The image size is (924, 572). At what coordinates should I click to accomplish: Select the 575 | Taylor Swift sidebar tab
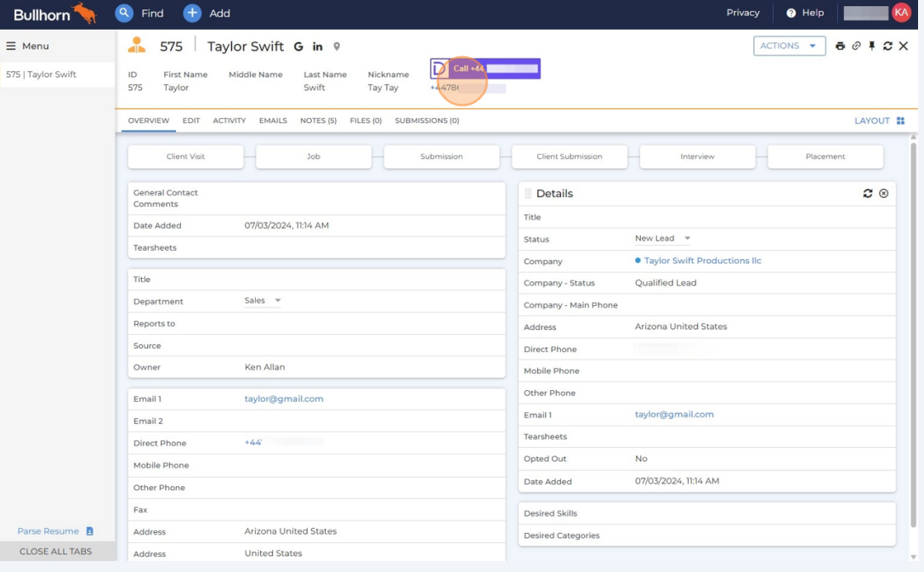click(57, 74)
